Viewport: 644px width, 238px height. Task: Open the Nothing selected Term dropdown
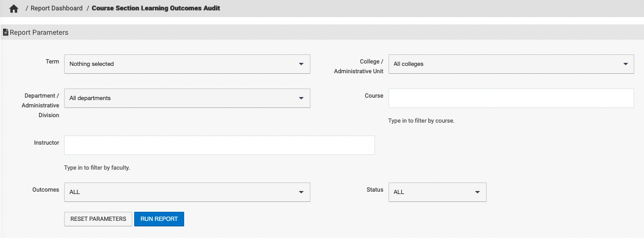tap(187, 64)
